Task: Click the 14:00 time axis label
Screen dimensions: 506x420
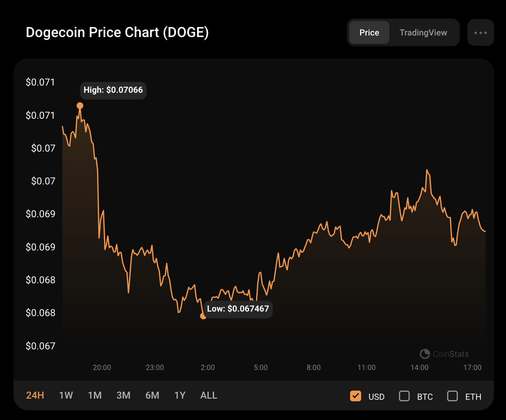Action: pyautogui.click(x=419, y=367)
